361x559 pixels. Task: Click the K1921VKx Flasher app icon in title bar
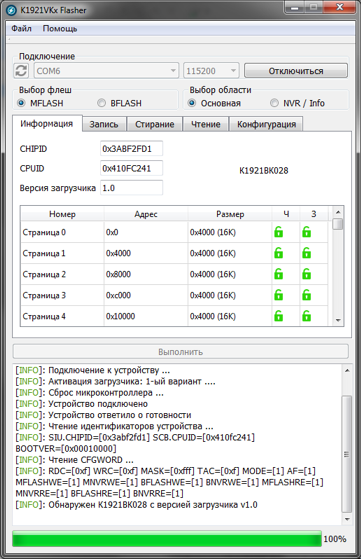tap(11, 10)
